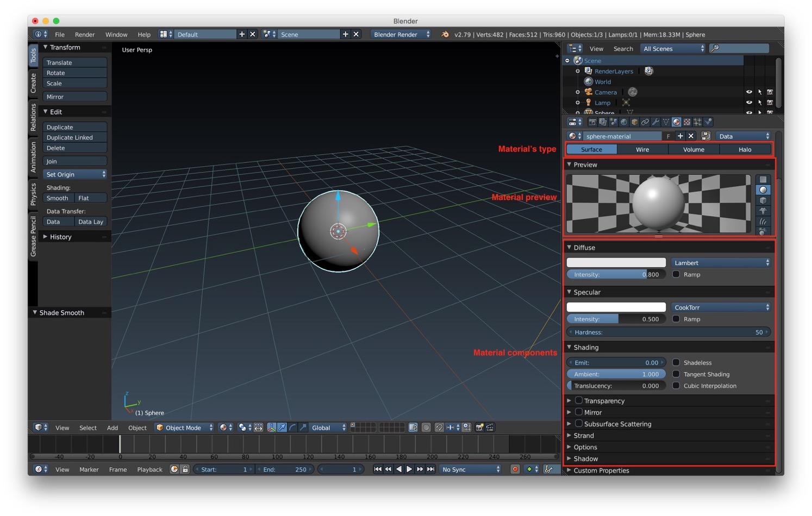
Task: Enable the Mirror panel checkbox
Action: [579, 412]
